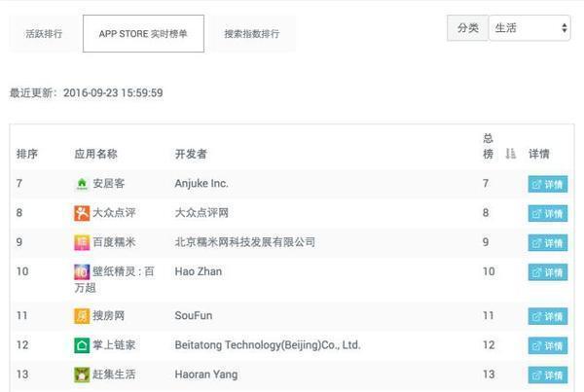Click the 百度糯米 app icon
This screenshot has height=392, width=584.
coord(82,242)
